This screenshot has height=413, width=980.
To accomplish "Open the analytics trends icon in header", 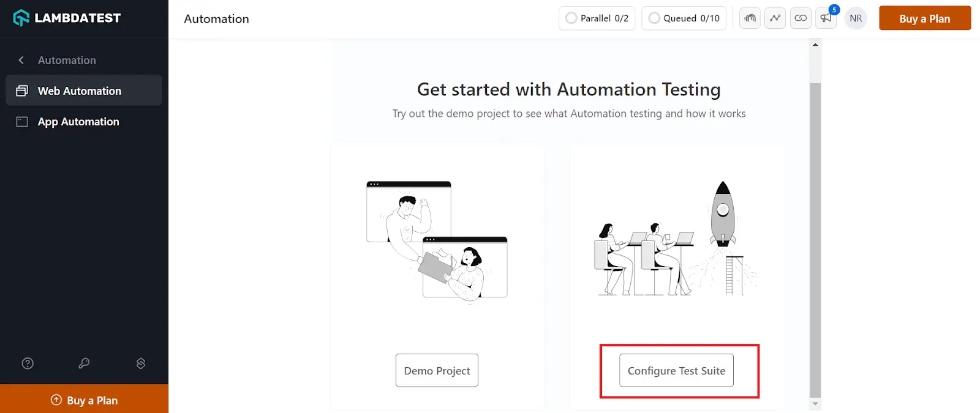I will tap(775, 18).
